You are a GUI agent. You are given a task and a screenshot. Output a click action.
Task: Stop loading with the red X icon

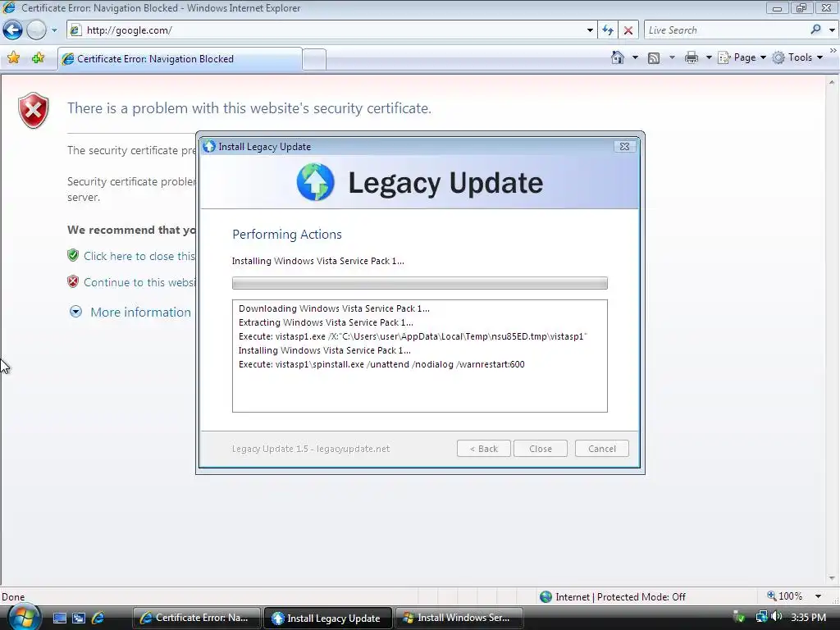coord(628,30)
